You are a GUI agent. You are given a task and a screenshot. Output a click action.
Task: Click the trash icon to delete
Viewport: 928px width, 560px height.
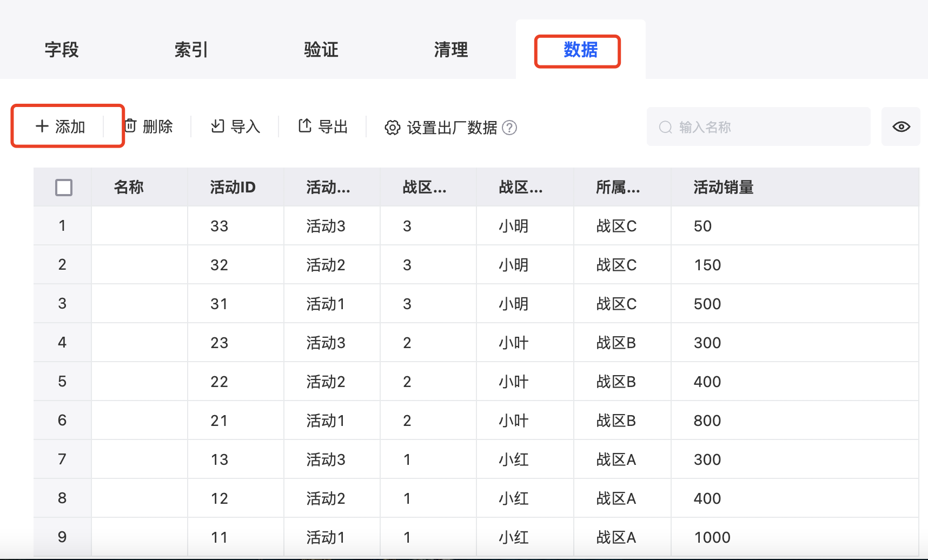pyautogui.click(x=130, y=126)
